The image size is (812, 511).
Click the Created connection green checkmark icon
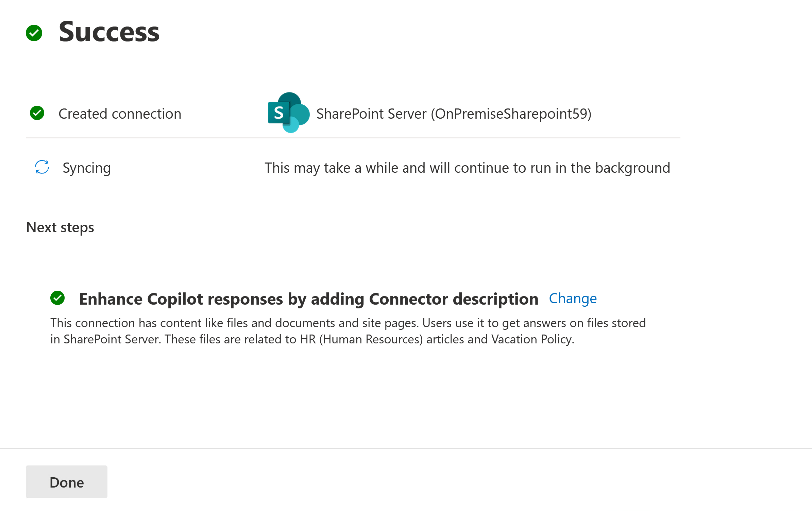pos(37,113)
